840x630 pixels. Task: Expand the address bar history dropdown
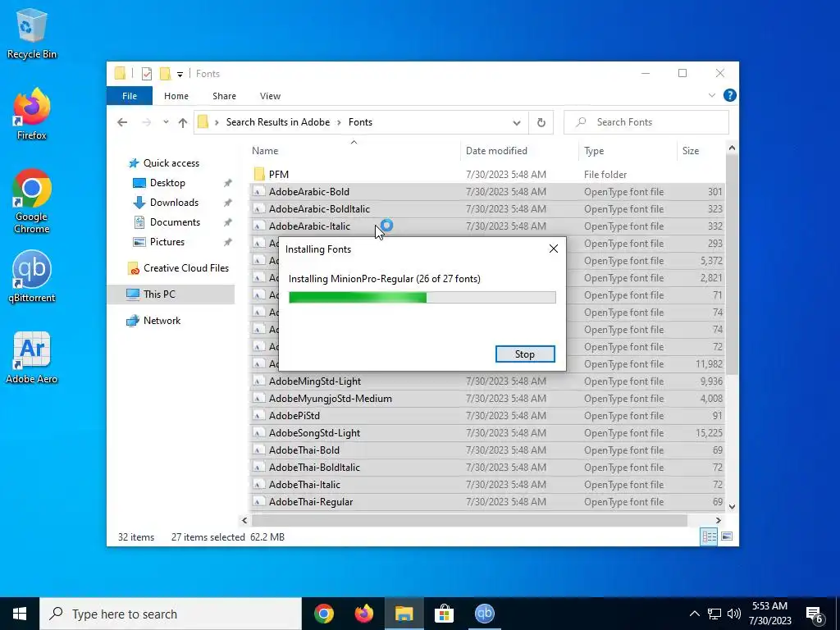(517, 123)
